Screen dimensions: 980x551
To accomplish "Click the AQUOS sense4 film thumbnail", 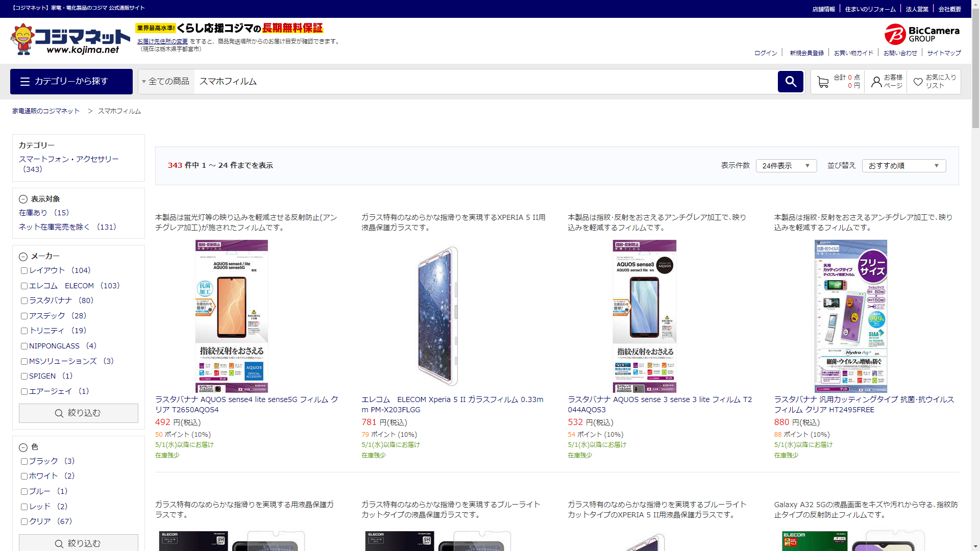I will [231, 316].
